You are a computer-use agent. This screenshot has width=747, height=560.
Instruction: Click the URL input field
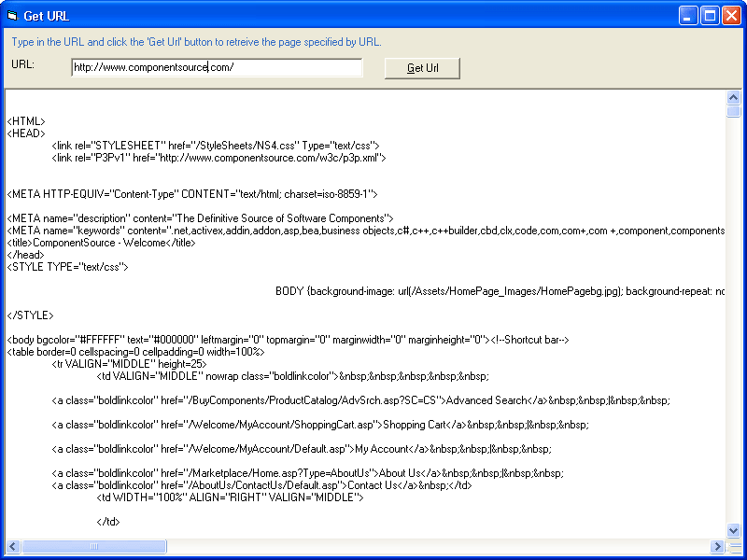tap(217, 67)
